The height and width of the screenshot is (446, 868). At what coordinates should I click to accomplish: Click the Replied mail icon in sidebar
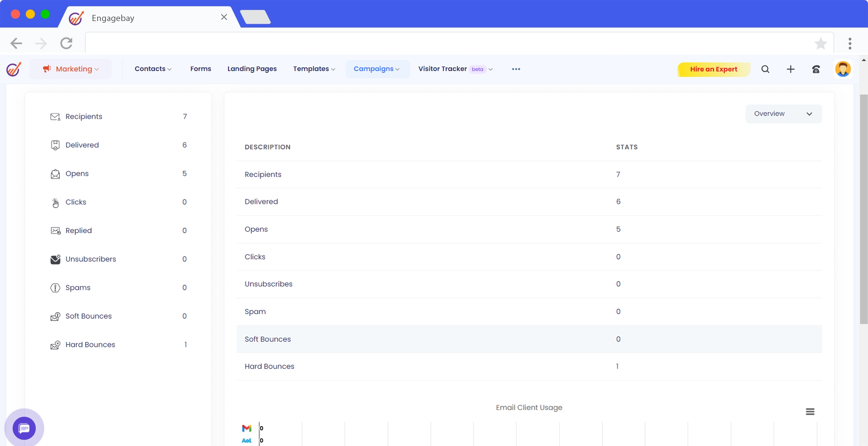tap(56, 231)
